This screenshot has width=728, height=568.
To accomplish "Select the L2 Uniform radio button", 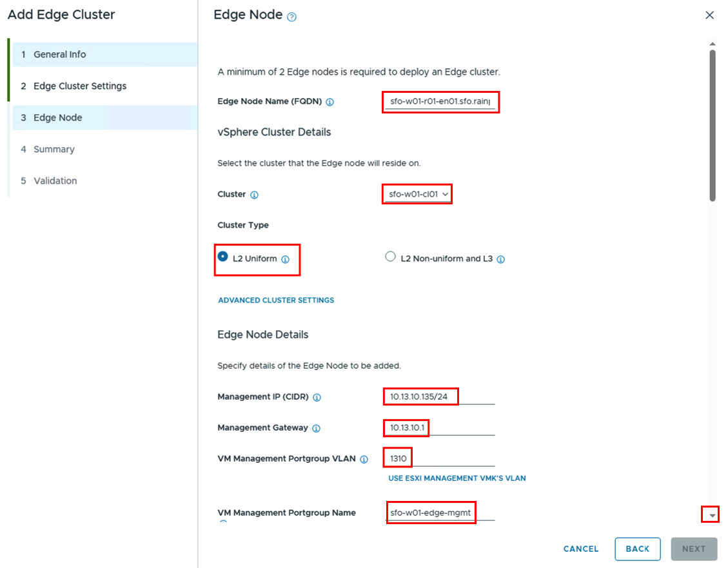I will [223, 257].
